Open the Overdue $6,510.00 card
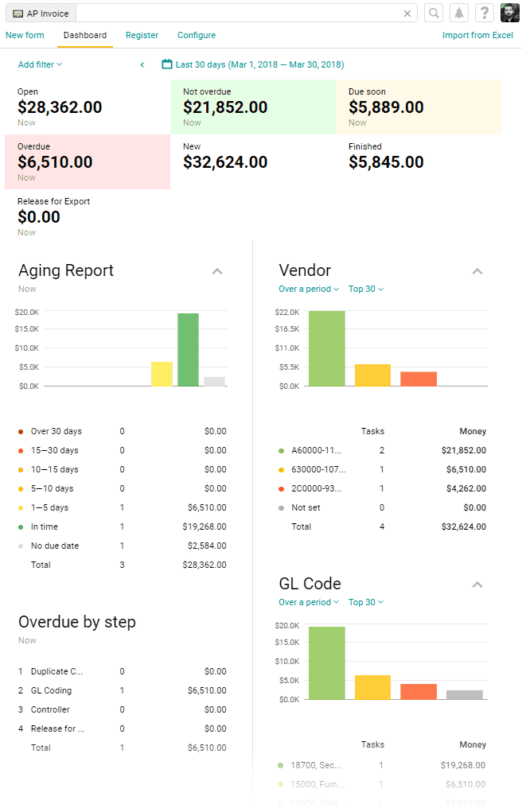The width and height of the screenshot is (522, 812). [x=88, y=162]
